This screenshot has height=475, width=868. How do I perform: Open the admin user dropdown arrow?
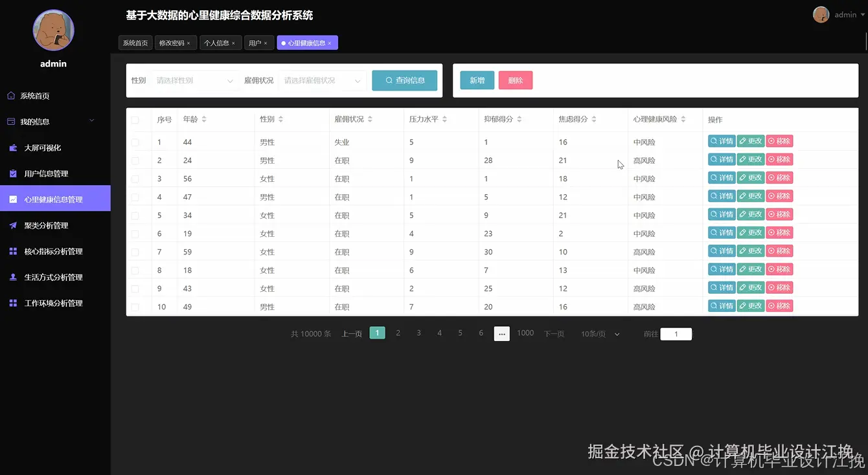pyautogui.click(x=862, y=15)
